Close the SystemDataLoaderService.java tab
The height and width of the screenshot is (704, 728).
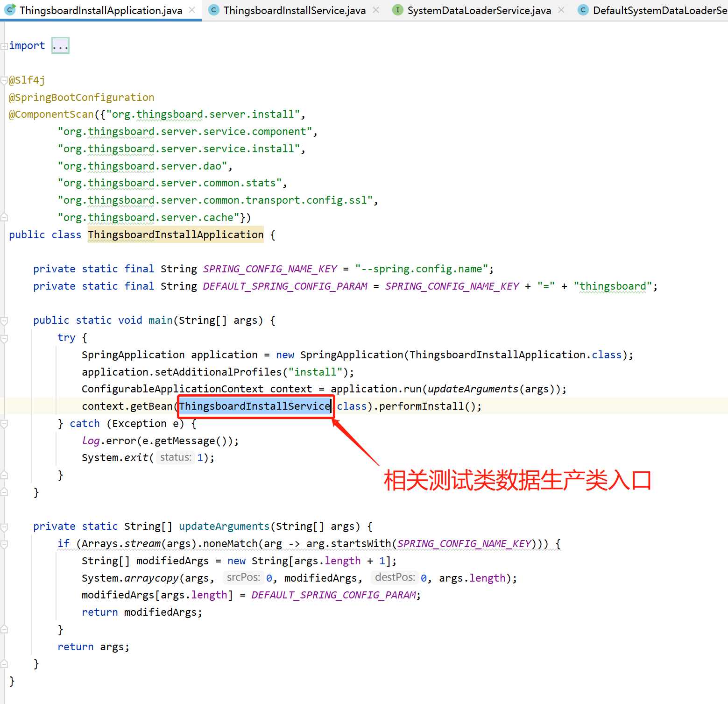pos(561,10)
